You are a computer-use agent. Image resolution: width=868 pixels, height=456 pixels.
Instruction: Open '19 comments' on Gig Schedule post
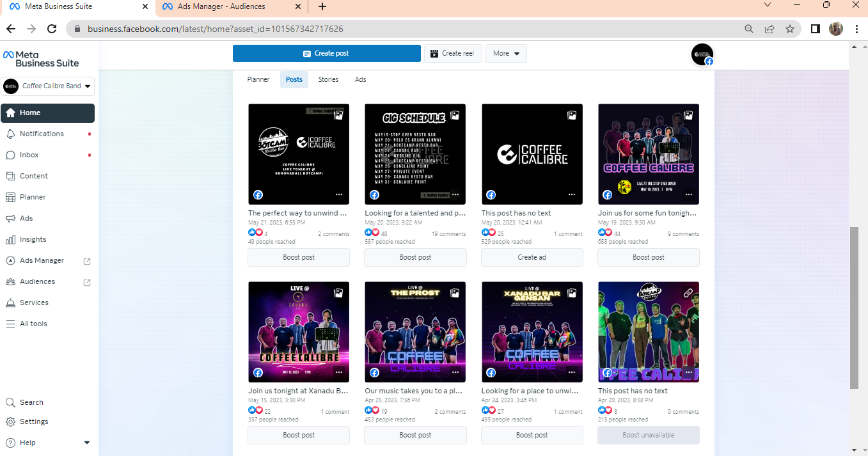click(x=448, y=234)
